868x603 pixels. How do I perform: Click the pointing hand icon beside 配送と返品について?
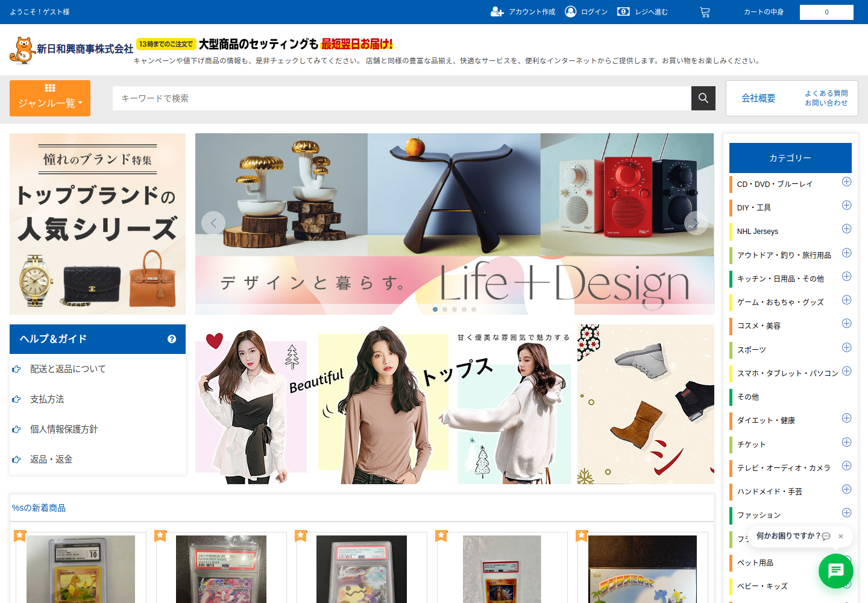coord(16,369)
